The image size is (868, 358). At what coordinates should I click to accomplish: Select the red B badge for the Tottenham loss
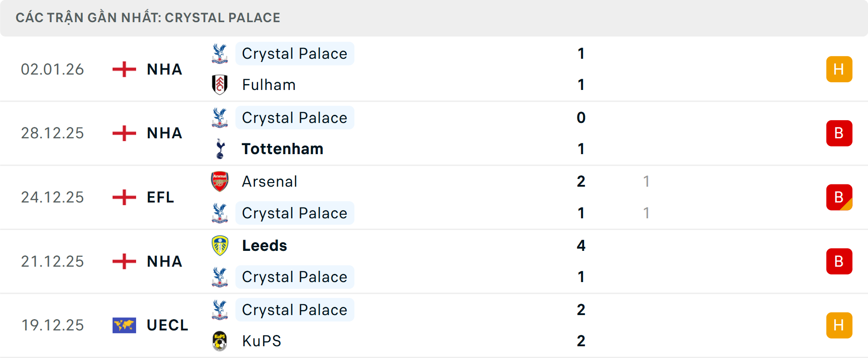tap(839, 133)
